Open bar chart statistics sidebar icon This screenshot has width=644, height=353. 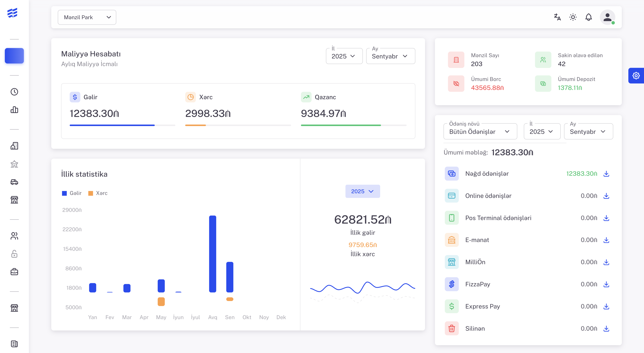coord(14,110)
